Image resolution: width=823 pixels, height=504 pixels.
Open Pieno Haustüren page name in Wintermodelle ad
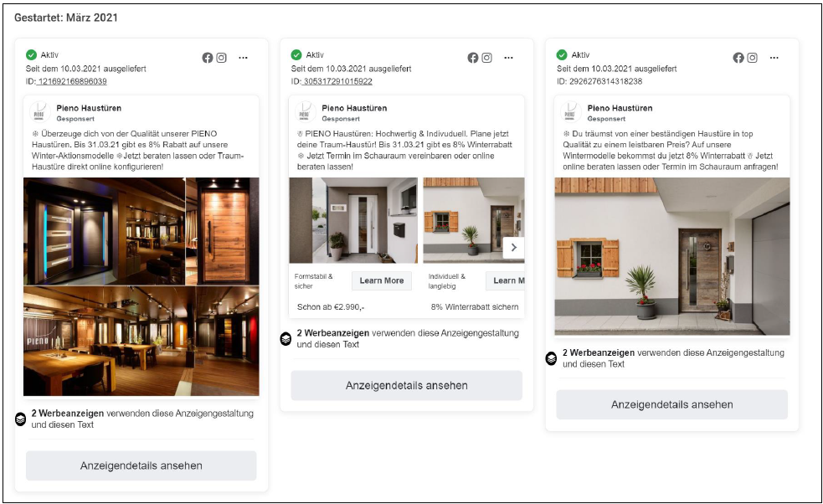[620, 108]
